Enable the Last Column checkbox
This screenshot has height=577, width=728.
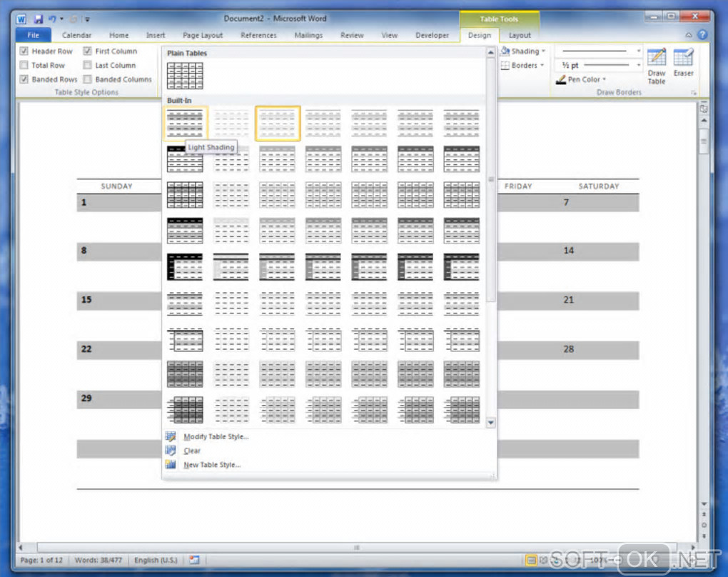tap(87, 65)
